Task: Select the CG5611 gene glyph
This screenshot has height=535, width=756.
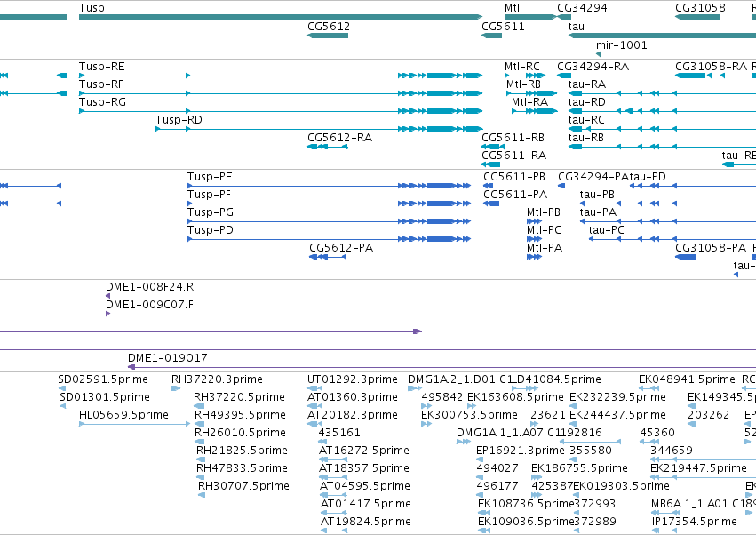Action: tap(492, 36)
